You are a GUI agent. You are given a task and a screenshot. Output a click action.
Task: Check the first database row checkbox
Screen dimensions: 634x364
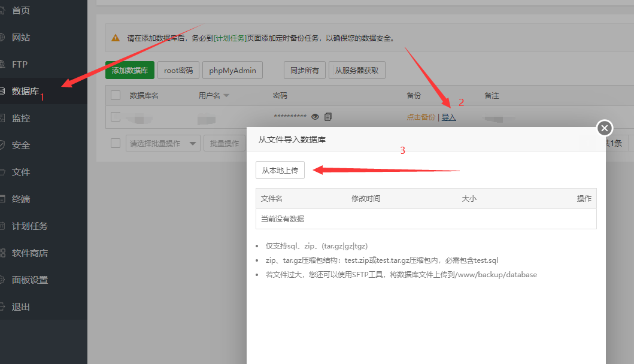(115, 117)
